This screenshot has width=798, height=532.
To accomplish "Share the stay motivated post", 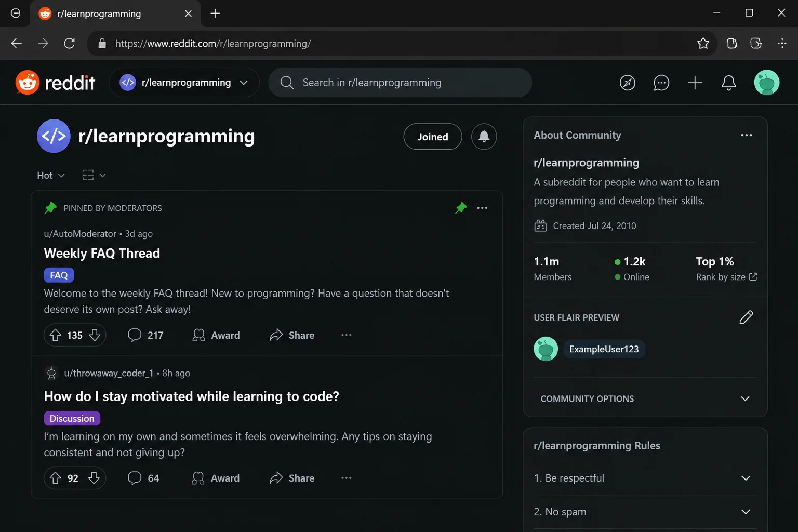I will tap(292, 478).
